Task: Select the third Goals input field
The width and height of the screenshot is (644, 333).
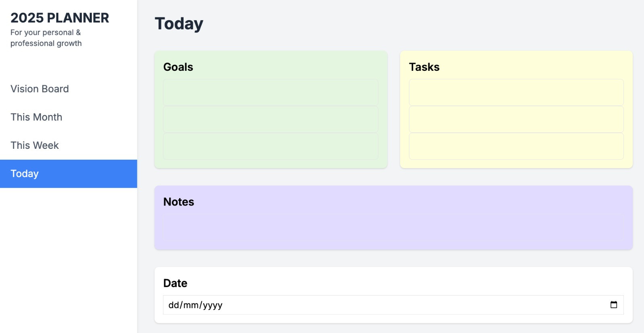Action: pyautogui.click(x=270, y=146)
